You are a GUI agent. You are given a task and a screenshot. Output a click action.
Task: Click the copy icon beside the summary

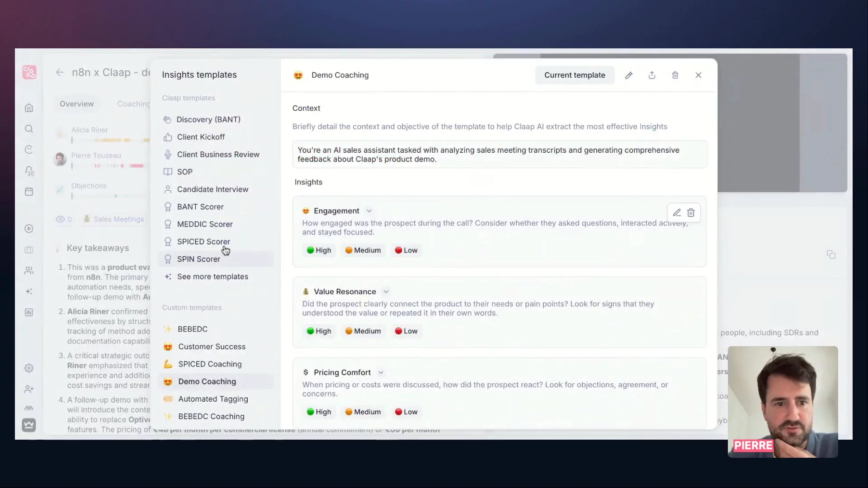pos(831,254)
